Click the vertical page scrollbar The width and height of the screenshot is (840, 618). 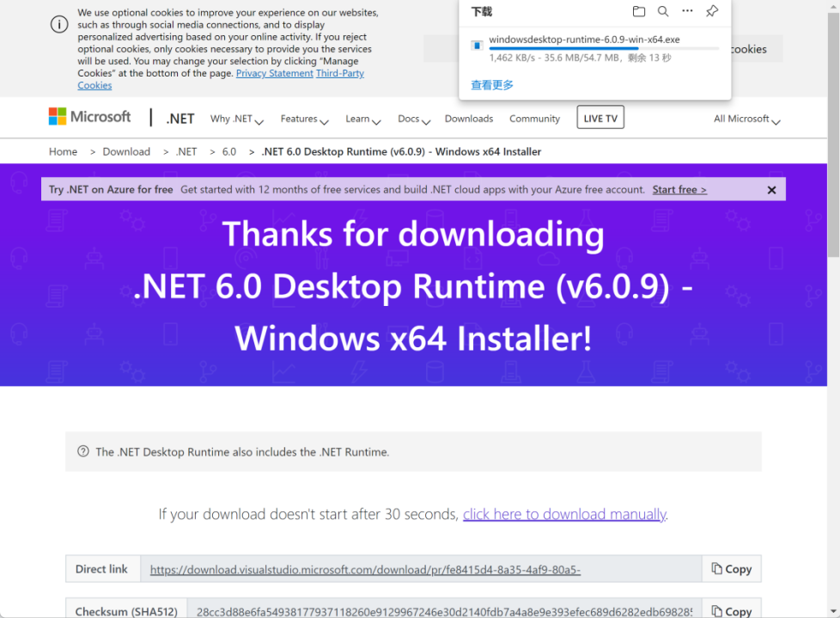click(834, 134)
